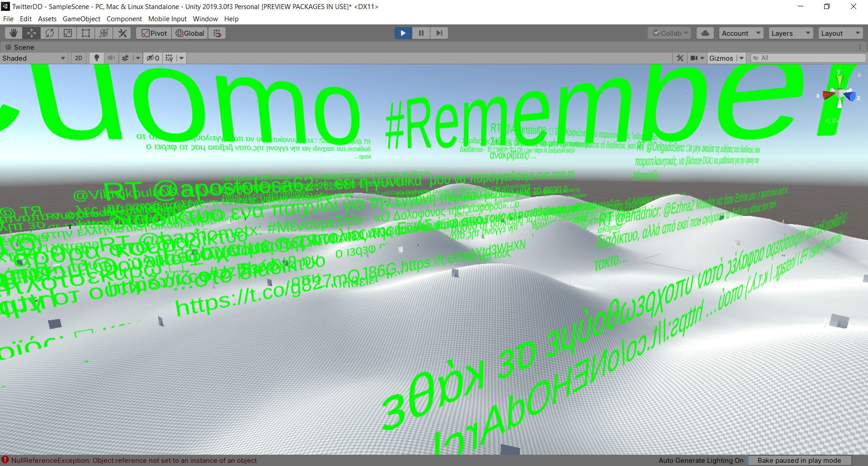Toggle scene lighting bulb
This screenshot has width=868, height=466.
(x=96, y=58)
